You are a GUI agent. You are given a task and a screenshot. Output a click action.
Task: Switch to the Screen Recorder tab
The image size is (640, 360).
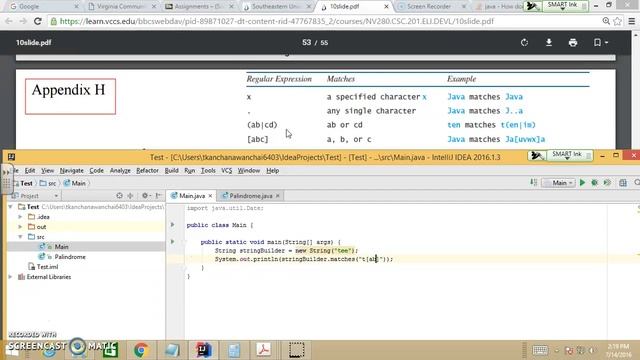431,7
